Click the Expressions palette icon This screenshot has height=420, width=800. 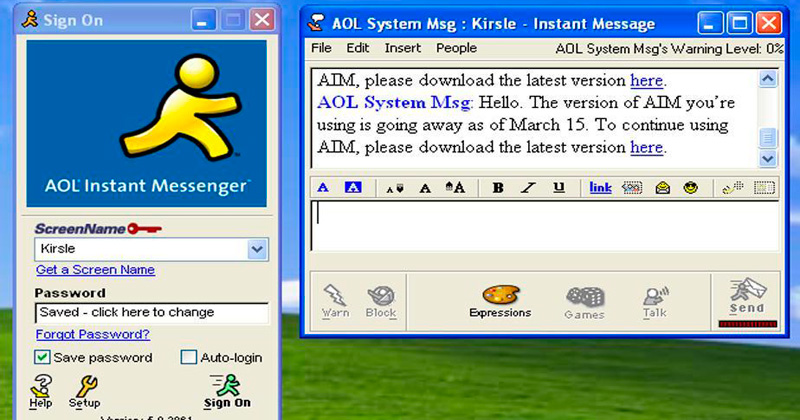500,295
